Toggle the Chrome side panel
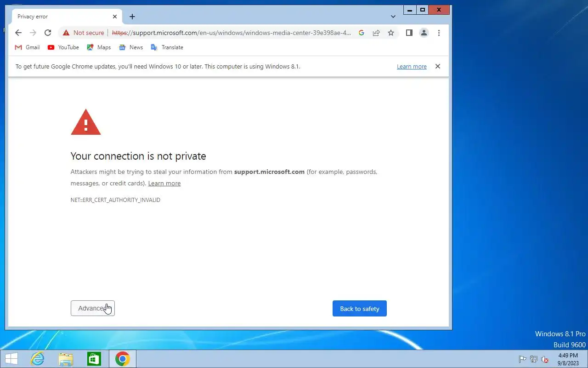Image resolution: width=588 pixels, height=368 pixels. (x=409, y=33)
